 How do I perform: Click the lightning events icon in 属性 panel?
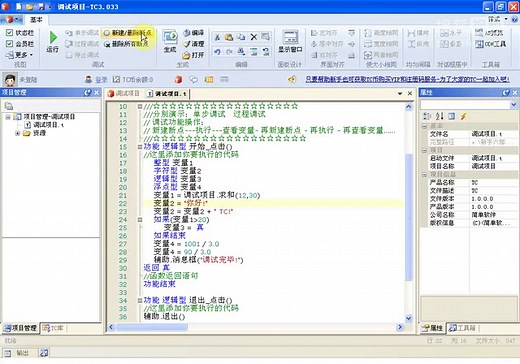463,116
